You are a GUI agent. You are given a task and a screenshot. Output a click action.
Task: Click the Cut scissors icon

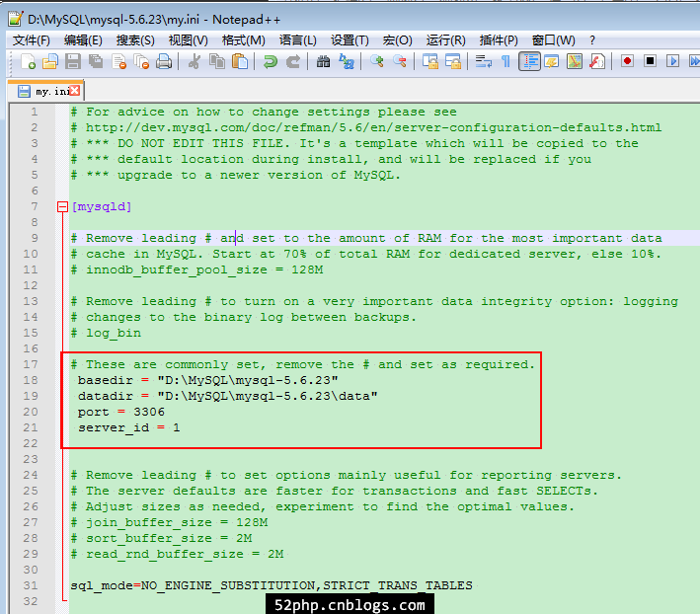pyautogui.click(x=194, y=61)
